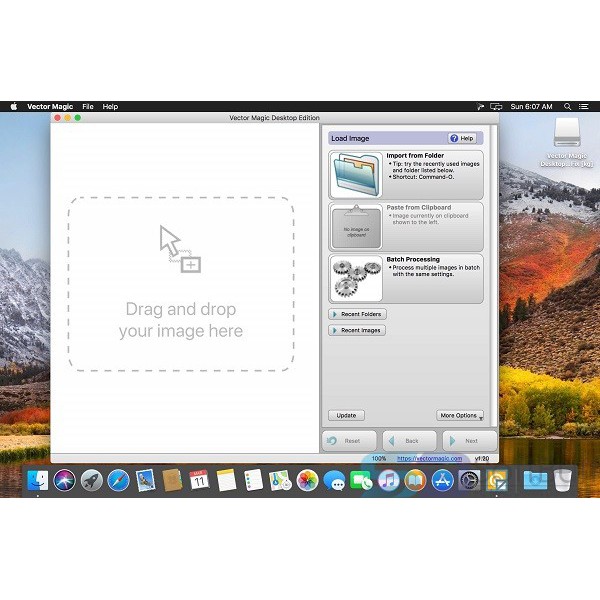
Task: Open App Store from the Dock
Action: [442, 480]
